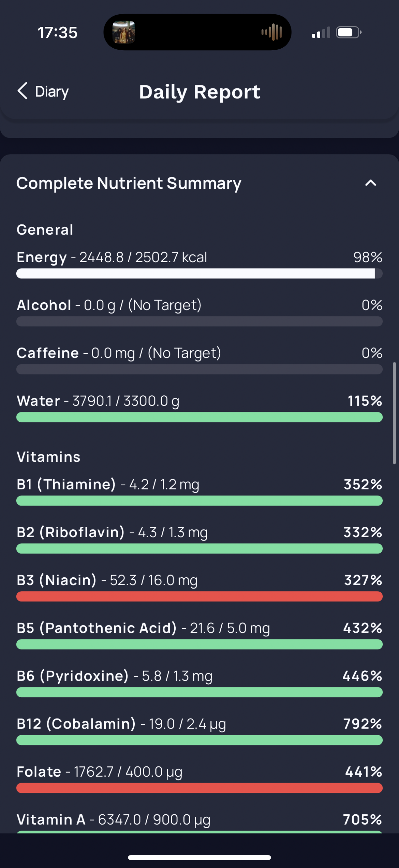
Task: Tap the back chevron next to Diary
Action: tap(22, 91)
